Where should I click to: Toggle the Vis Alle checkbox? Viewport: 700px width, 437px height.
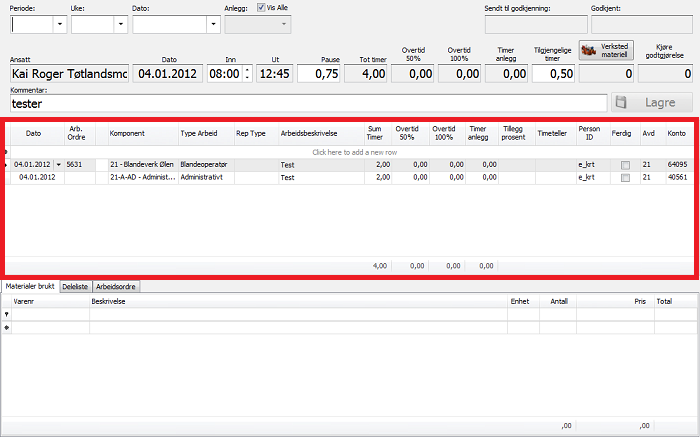coord(261,7)
